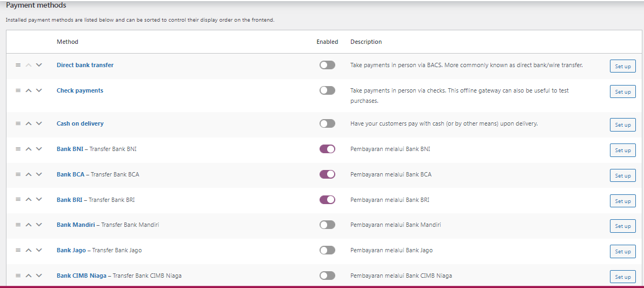Image resolution: width=644 pixels, height=288 pixels.
Task: Turn off the Bank BCA toggle
Action: coord(327,174)
